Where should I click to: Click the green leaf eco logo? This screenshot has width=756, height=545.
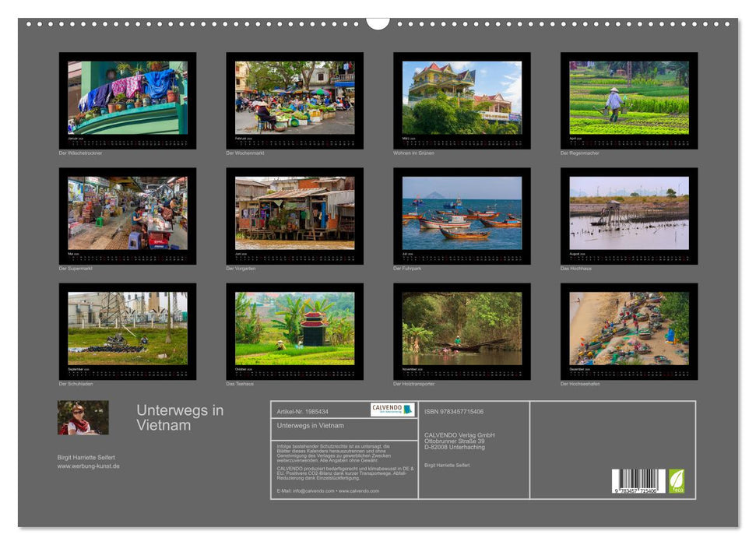click(x=677, y=480)
